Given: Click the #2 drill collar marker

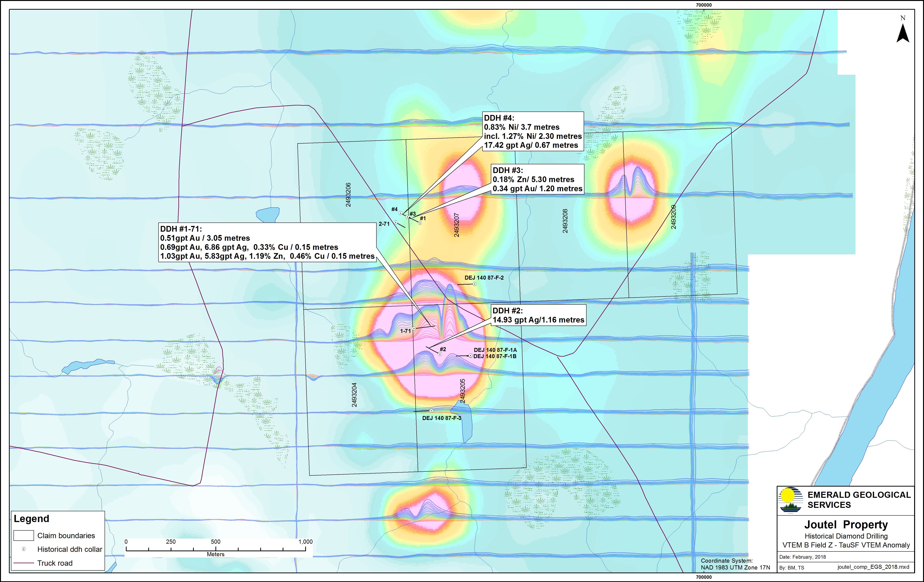Looking at the screenshot, I should pos(440,354).
